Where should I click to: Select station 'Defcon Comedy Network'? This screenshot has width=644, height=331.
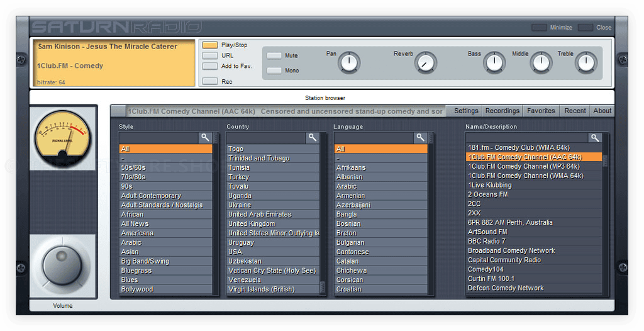534,288
